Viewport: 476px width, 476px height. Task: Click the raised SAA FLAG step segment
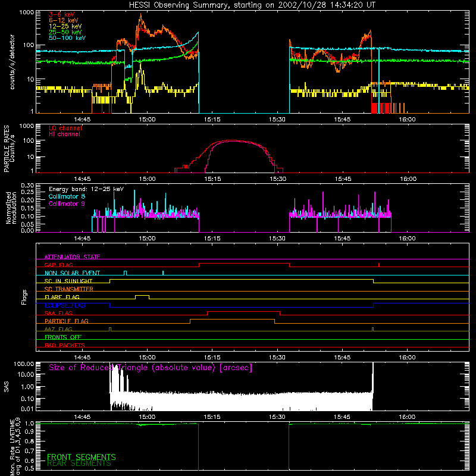[243, 311]
